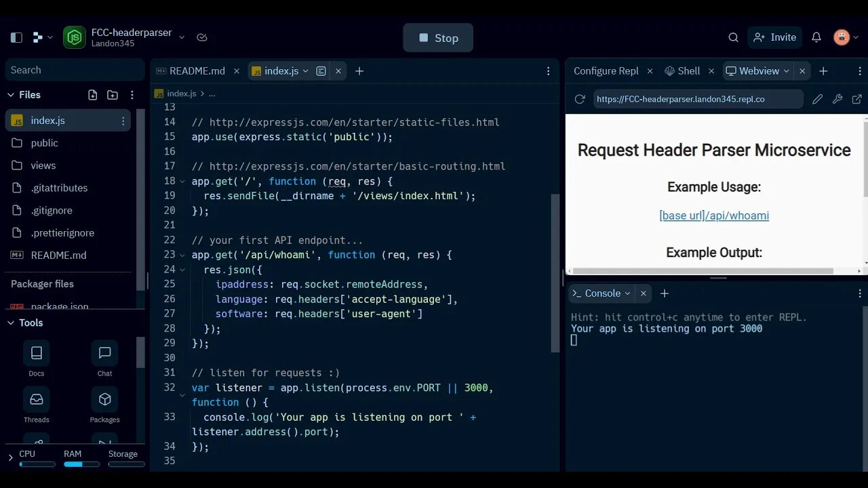Select .prettierignore file
This screenshot has height=488, width=868.
point(68,232)
